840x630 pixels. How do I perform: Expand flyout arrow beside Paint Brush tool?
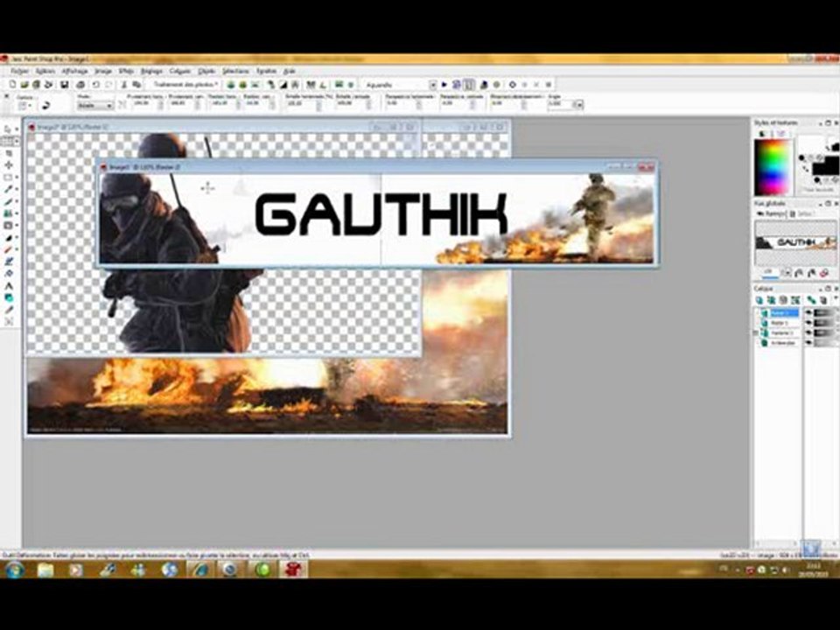click(16, 201)
